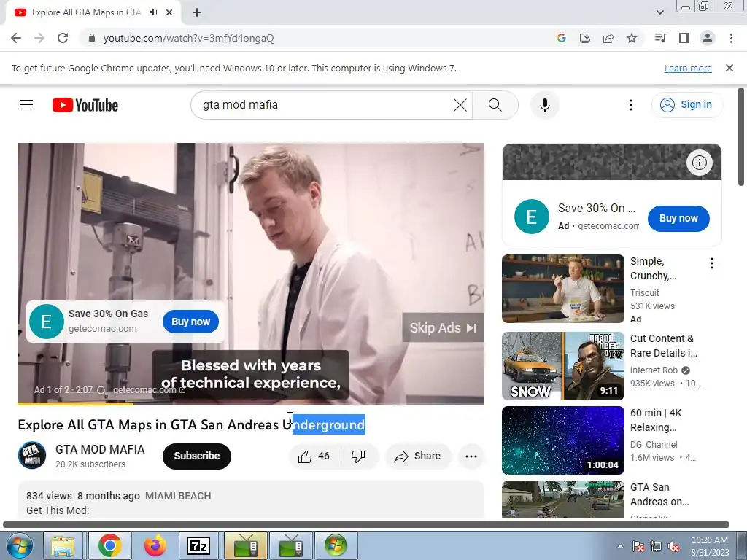Image resolution: width=747 pixels, height=560 pixels.
Task: View site security lock information
Action: (92, 38)
